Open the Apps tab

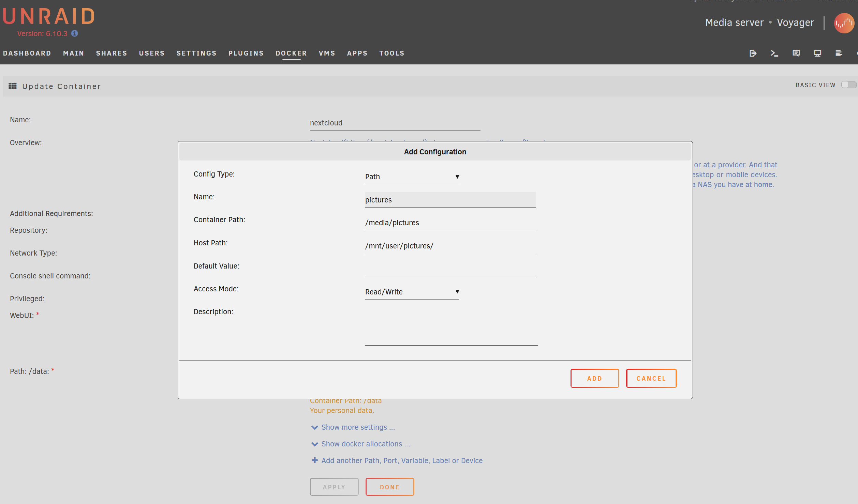tap(357, 53)
